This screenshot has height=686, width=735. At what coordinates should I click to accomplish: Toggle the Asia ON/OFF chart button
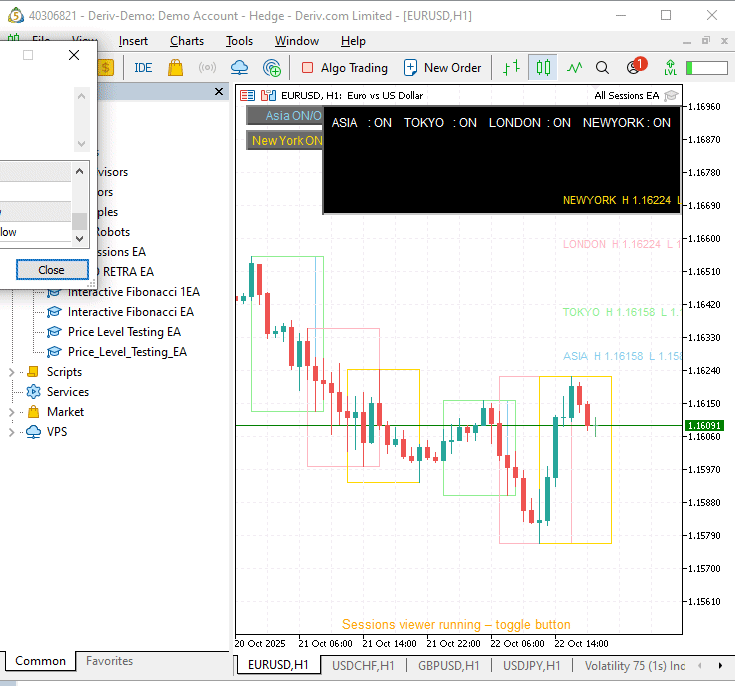(285, 116)
